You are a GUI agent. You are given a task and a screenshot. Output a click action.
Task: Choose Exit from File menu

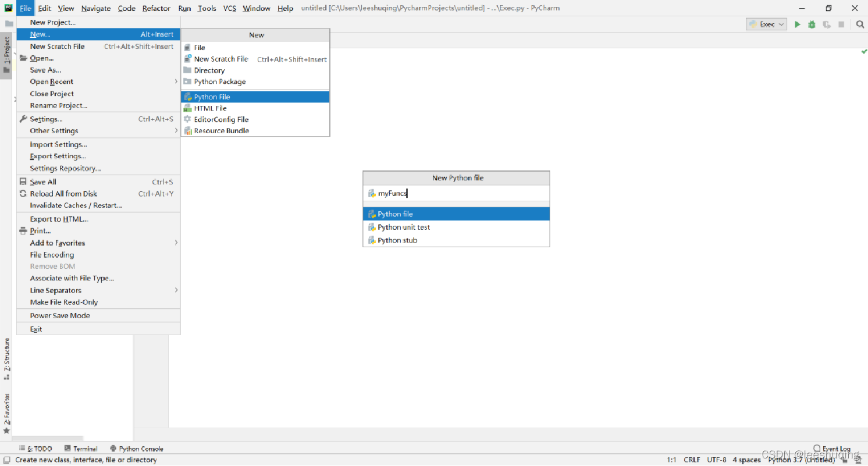(98, 329)
